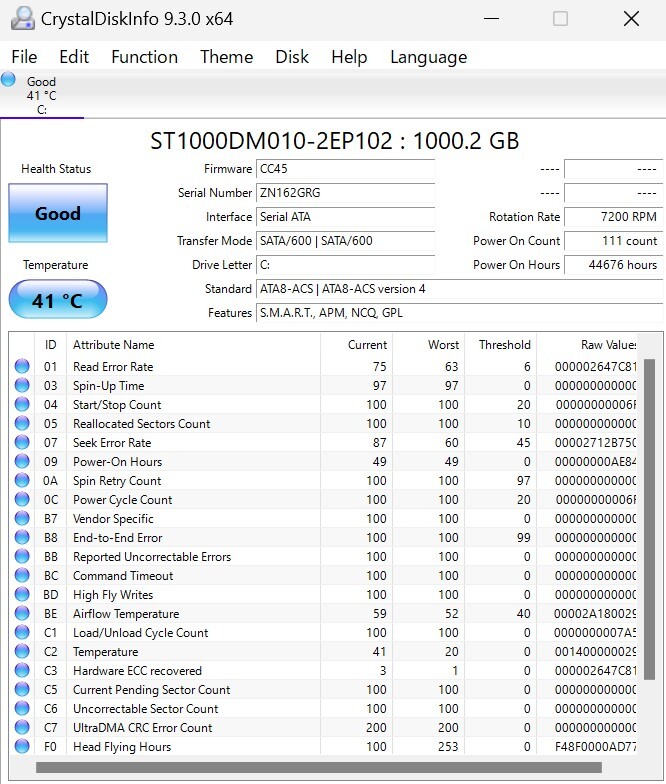This screenshot has height=784, width=666.
Task: Select the C: disk tab with Good status
Action: (x=42, y=95)
